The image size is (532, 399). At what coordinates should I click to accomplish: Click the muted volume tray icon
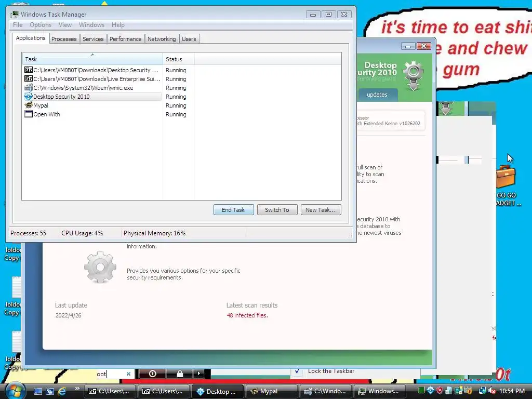pyautogui.click(x=491, y=391)
